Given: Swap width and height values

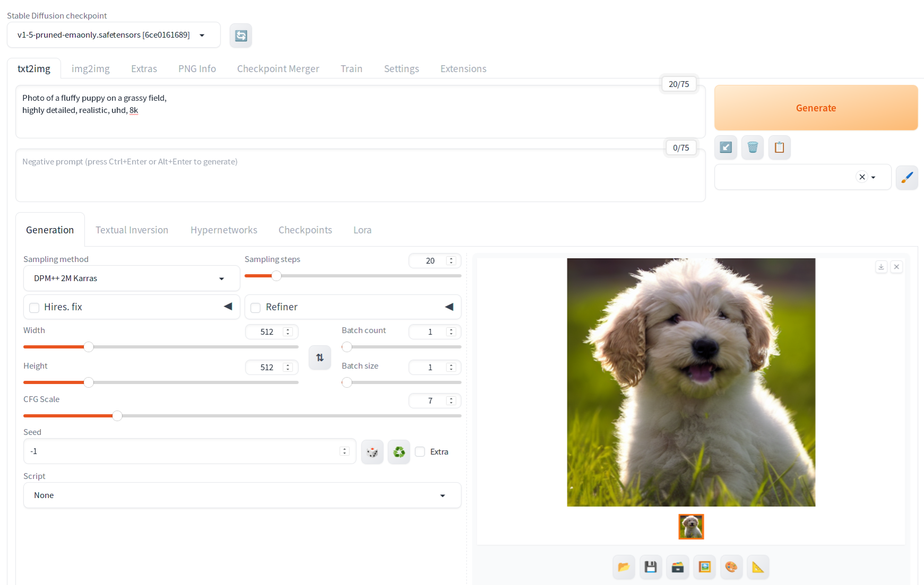Looking at the screenshot, I should point(319,357).
